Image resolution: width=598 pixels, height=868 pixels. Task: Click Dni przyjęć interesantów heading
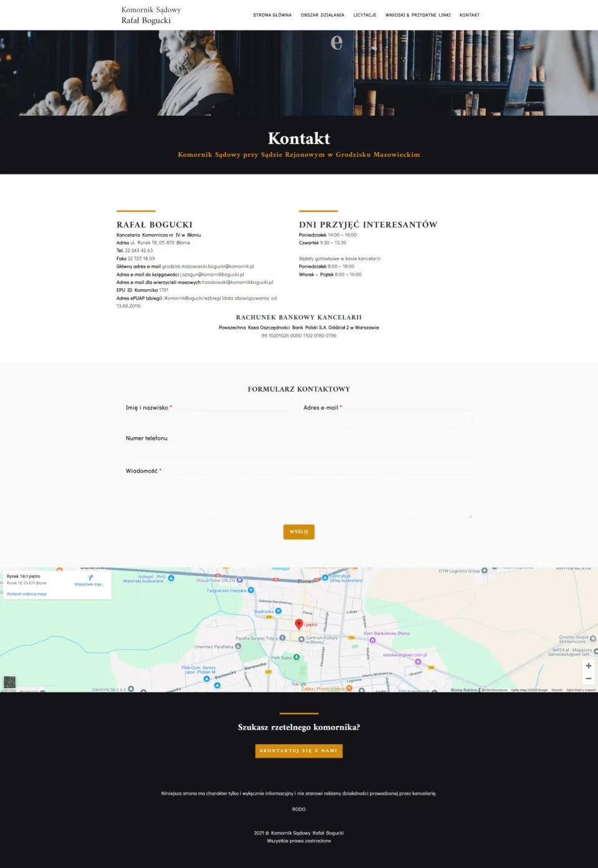click(368, 225)
